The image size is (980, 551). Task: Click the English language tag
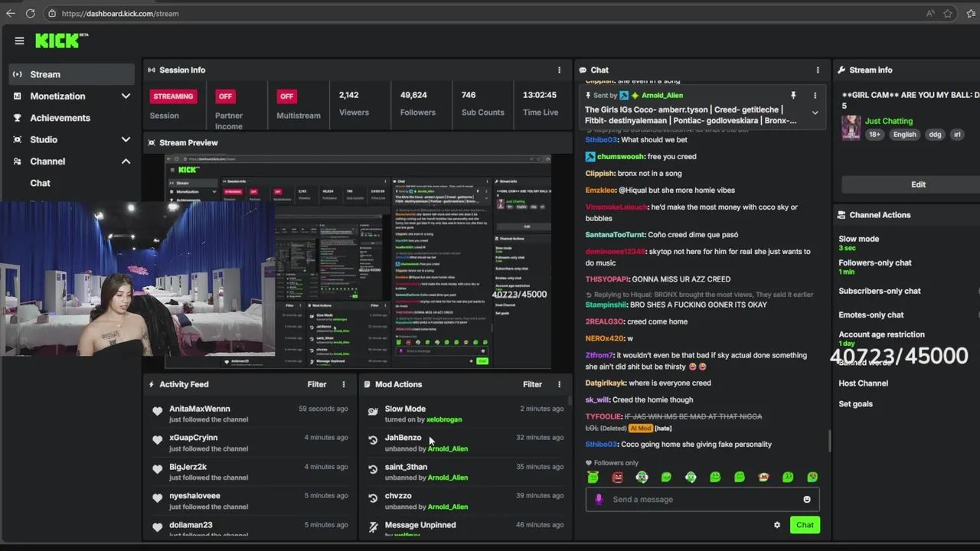(904, 135)
